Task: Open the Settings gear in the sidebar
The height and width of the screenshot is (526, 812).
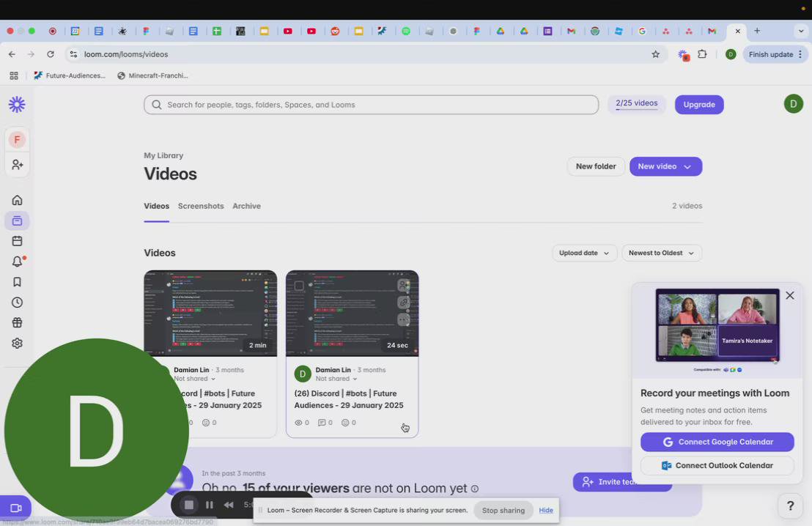Action: click(17, 344)
